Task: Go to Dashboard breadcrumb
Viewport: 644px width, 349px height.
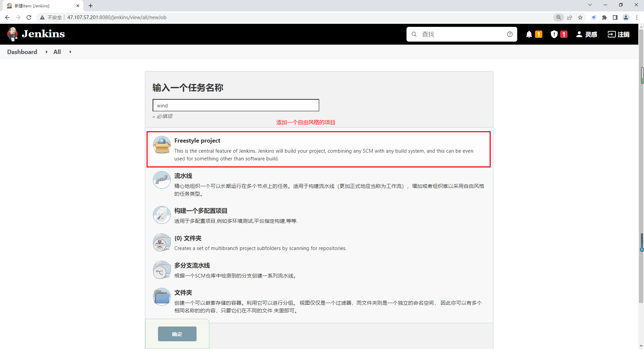Action: point(22,52)
